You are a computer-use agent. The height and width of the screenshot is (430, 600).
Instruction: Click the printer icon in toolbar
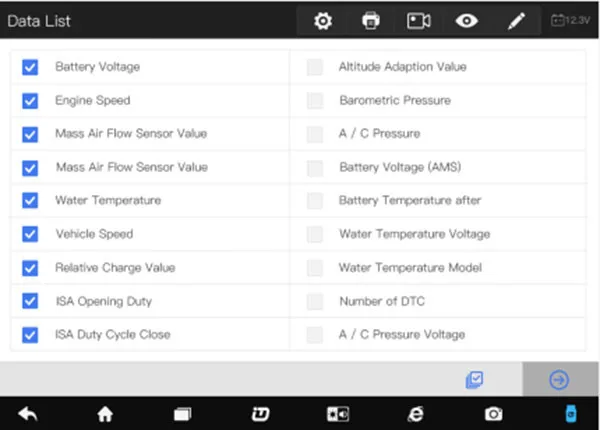[x=371, y=21]
